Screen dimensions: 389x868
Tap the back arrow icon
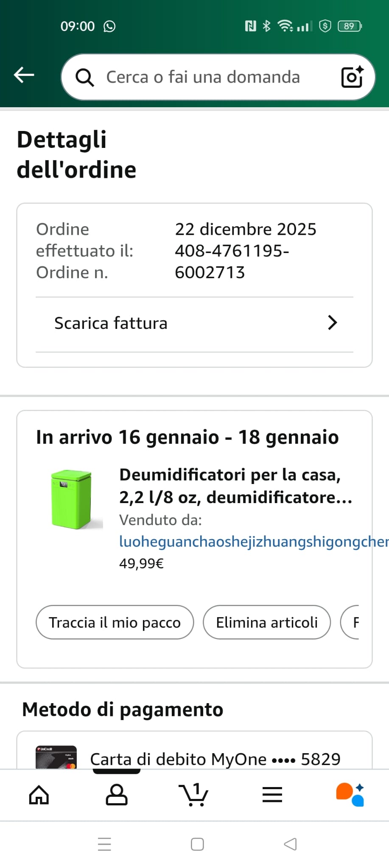pos(24,75)
